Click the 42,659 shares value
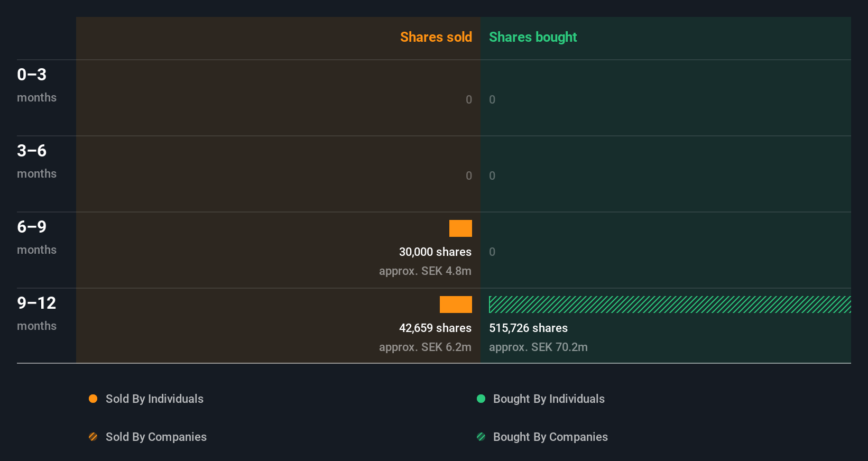 [x=435, y=328]
